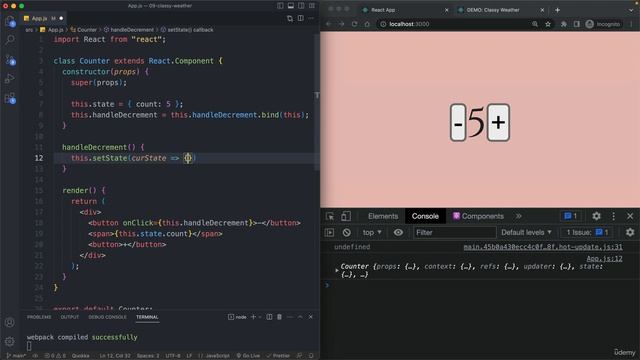The height and width of the screenshot is (360, 640).
Task: Click the node terminal label
Action: (237, 317)
